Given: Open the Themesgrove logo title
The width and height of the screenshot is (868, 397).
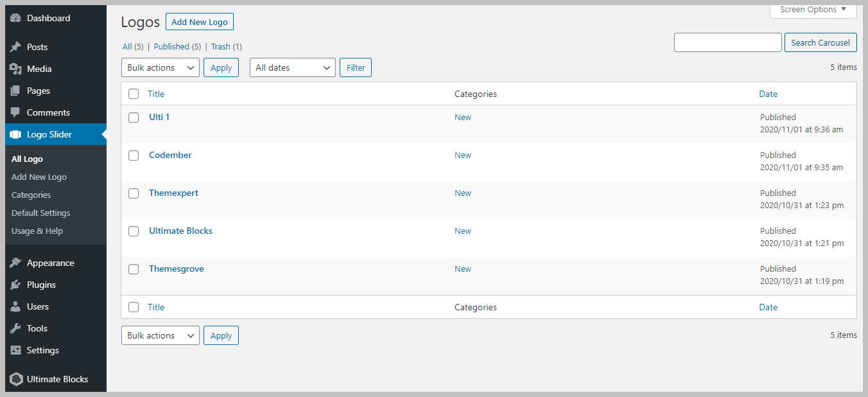Looking at the screenshot, I should pyautogui.click(x=177, y=269).
